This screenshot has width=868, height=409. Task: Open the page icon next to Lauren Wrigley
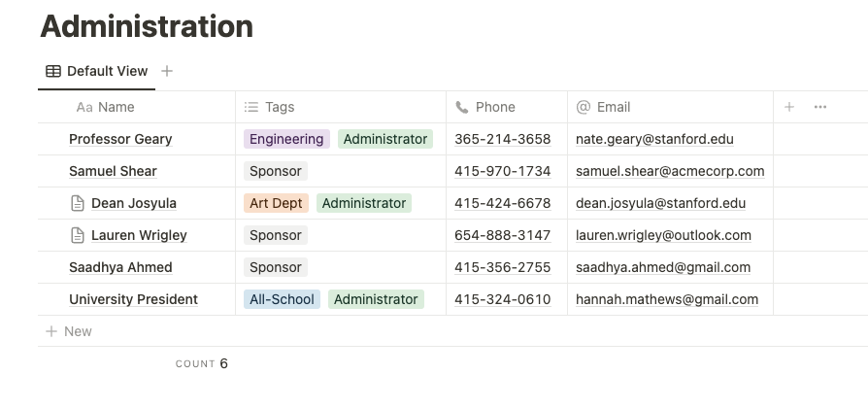point(78,235)
